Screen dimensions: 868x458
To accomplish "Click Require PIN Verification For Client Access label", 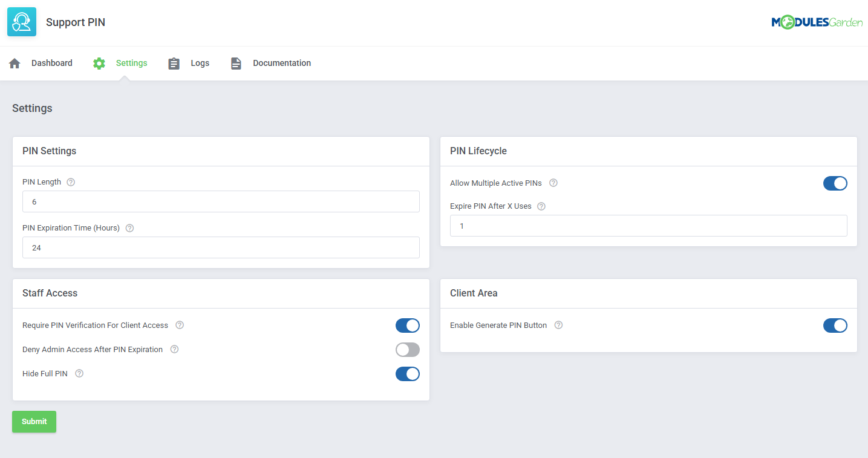I will click(95, 326).
